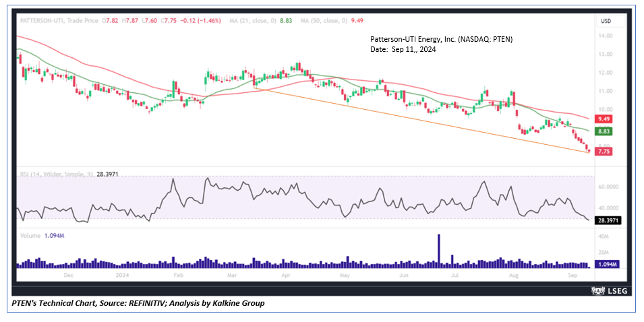Click the Feb label on the time axis
Image resolution: width=644 pixels, height=322 pixels.
click(178, 276)
